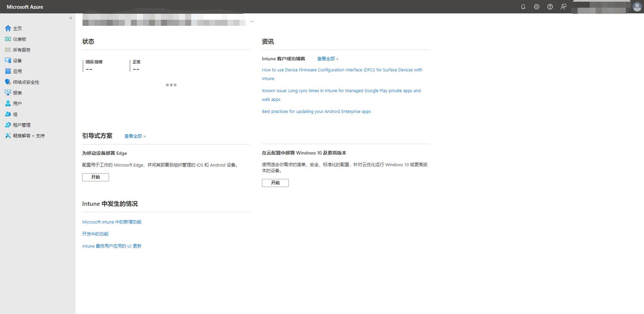The height and width of the screenshot is (314, 644).
Task: Click the 错误/故障 status tile
Action: [x=93, y=66]
